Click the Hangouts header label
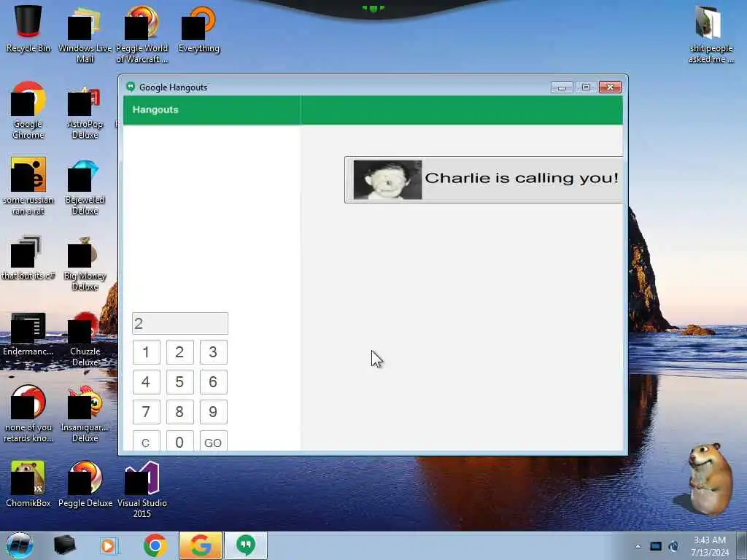This screenshot has height=560, width=747. click(x=155, y=109)
